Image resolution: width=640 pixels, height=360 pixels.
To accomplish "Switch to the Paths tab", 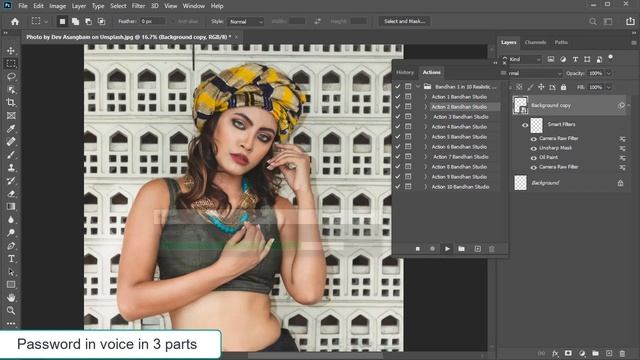I will coord(561,42).
